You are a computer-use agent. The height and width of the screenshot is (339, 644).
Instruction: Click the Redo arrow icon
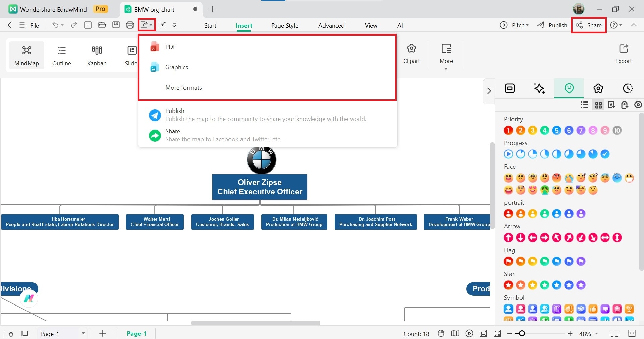tap(74, 25)
